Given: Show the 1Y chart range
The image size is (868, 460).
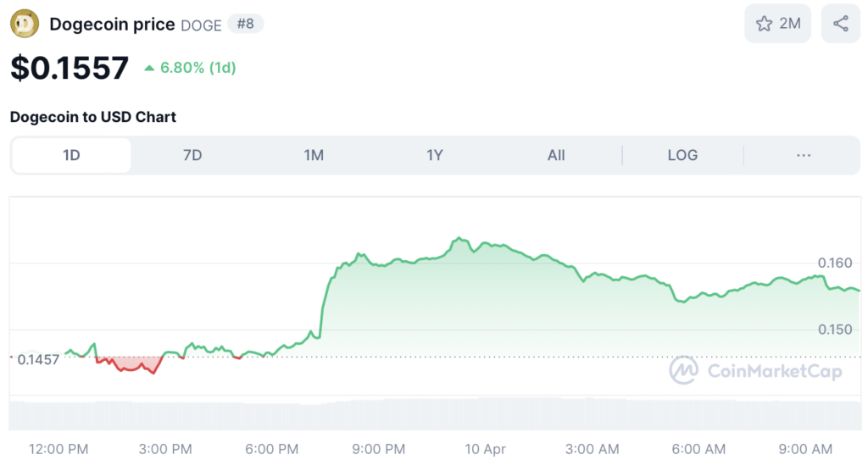Looking at the screenshot, I should [x=435, y=155].
